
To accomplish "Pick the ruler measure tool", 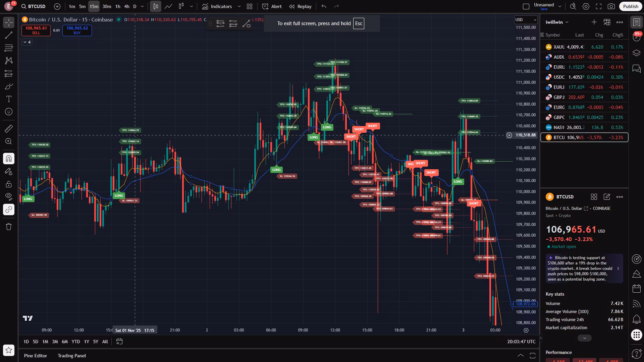I will pyautogui.click(x=9, y=129).
